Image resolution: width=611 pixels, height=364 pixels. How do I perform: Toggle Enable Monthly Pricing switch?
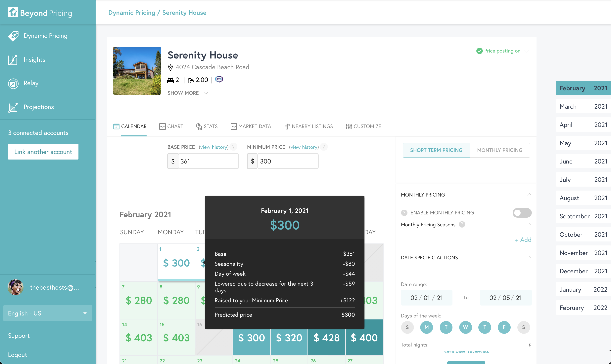522,213
